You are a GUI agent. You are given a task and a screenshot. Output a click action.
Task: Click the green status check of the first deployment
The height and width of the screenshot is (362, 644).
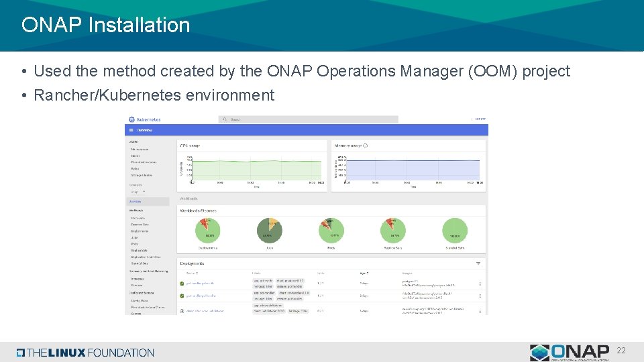[x=182, y=284]
